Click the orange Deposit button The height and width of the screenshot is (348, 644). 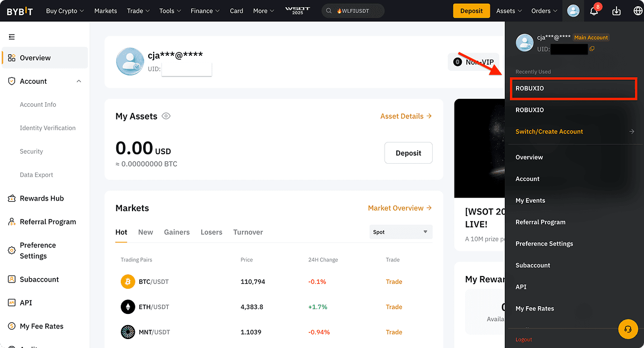(471, 11)
